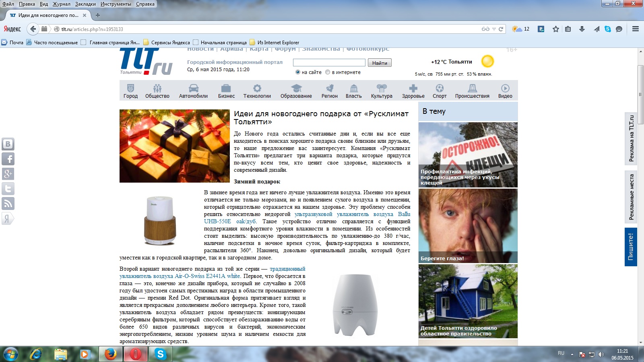
Task: Open the Инструменты menu
Action: click(116, 4)
